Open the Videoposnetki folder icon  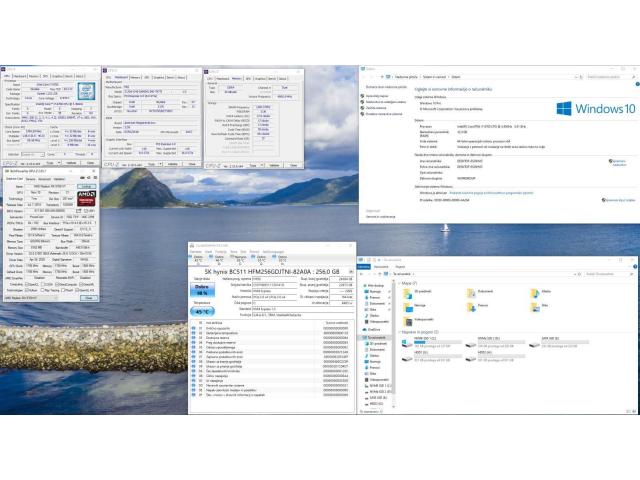[408, 322]
